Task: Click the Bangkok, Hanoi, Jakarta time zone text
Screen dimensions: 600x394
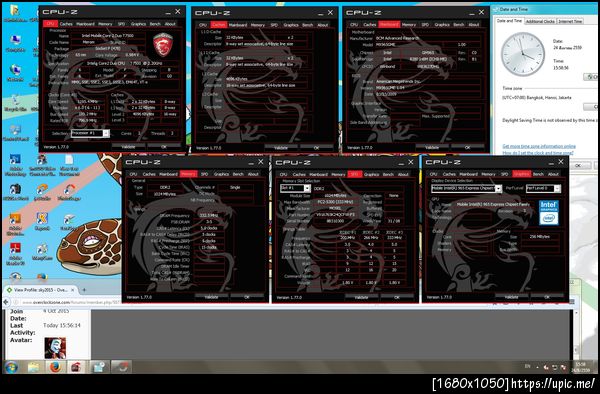Action: [537, 98]
